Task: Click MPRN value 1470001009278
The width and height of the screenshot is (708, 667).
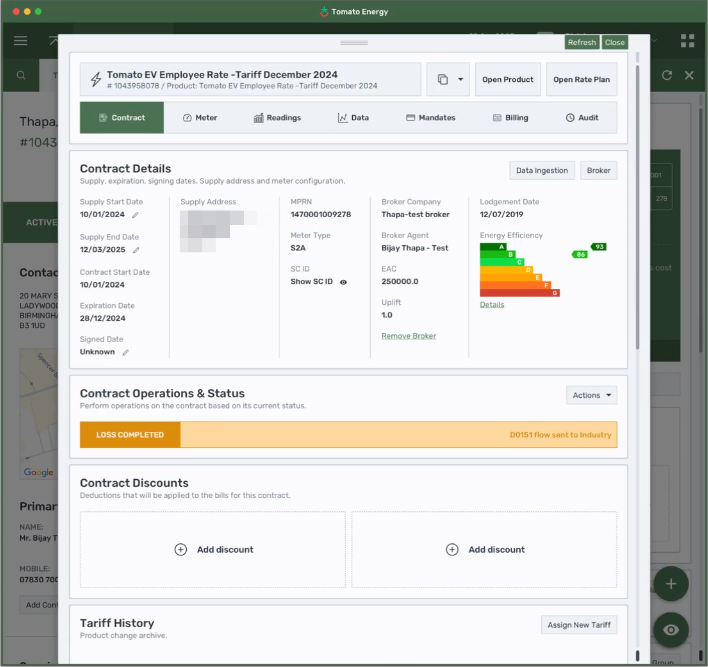Action: coord(321,215)
